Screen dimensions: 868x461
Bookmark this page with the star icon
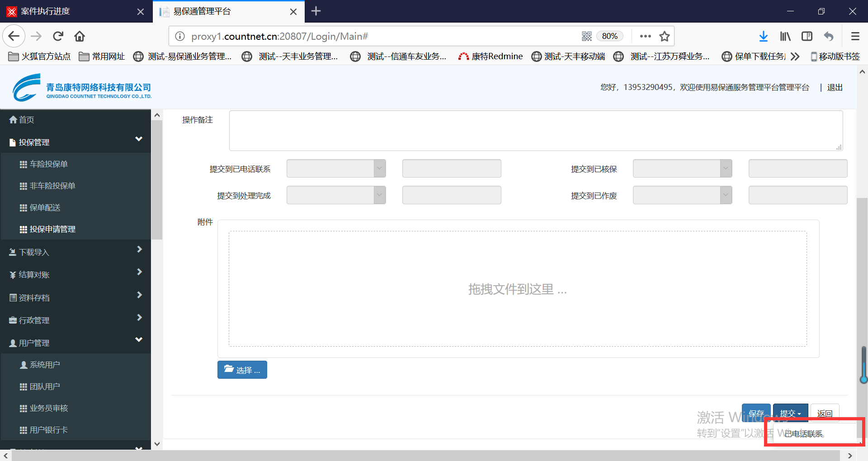(664, 36)
